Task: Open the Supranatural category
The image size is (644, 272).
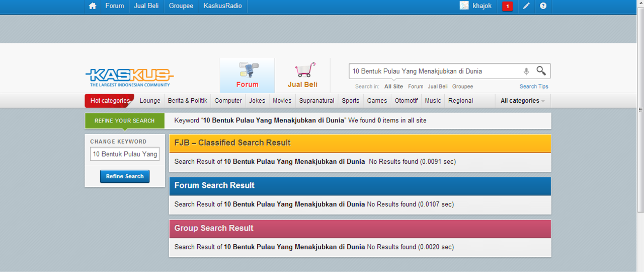Action: 317,101
